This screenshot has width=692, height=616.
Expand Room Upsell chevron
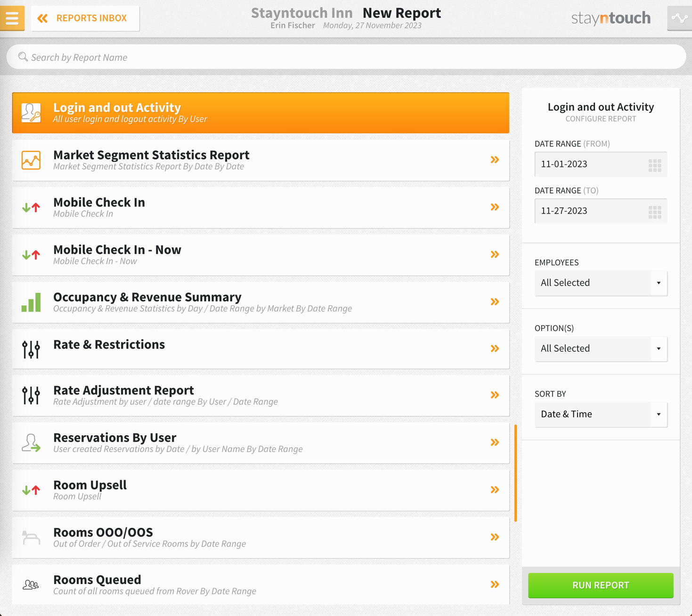point(495,490)
